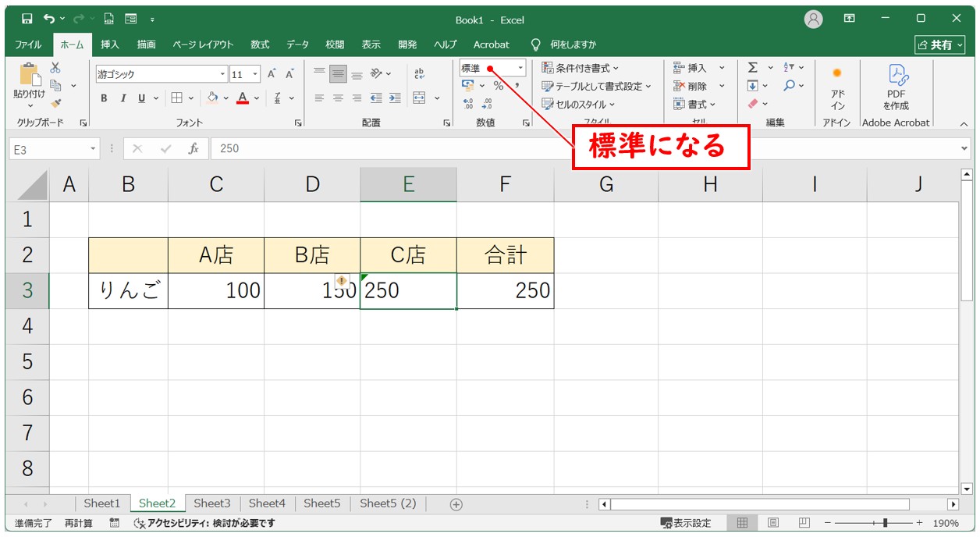
Task: Toggle Italic formatting
Action: pos(123,98)
